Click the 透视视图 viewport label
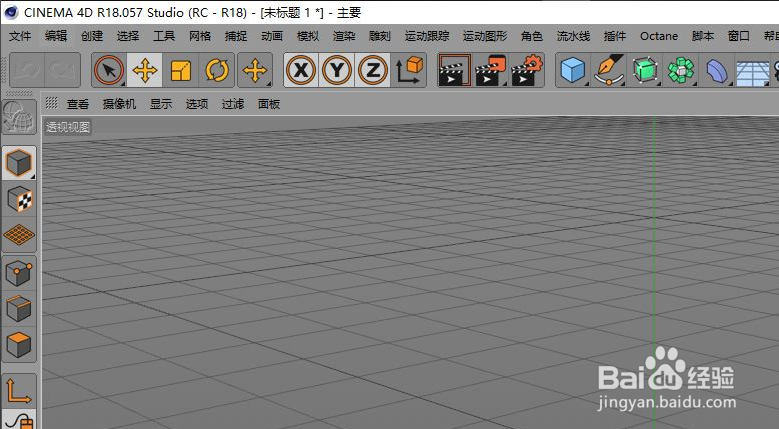 tap(68, 127)
